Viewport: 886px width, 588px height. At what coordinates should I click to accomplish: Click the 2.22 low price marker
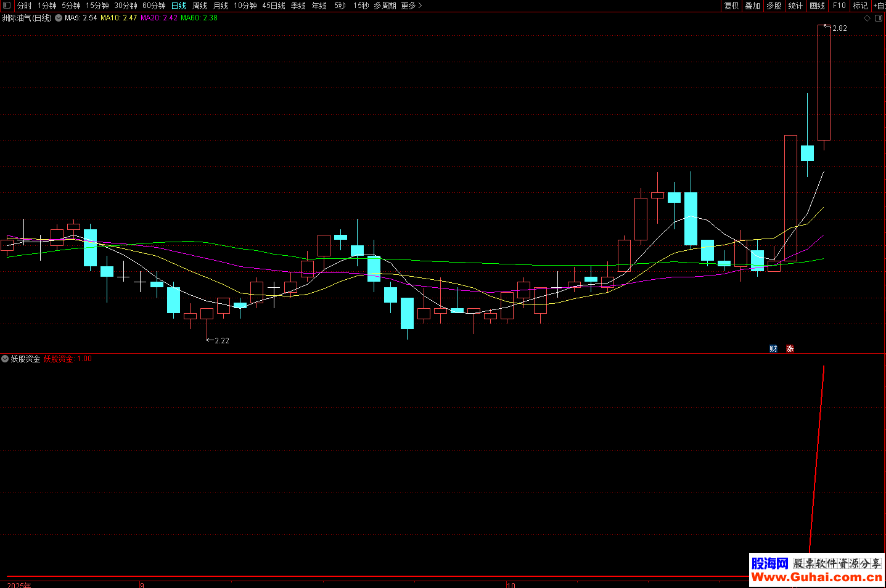221,341
